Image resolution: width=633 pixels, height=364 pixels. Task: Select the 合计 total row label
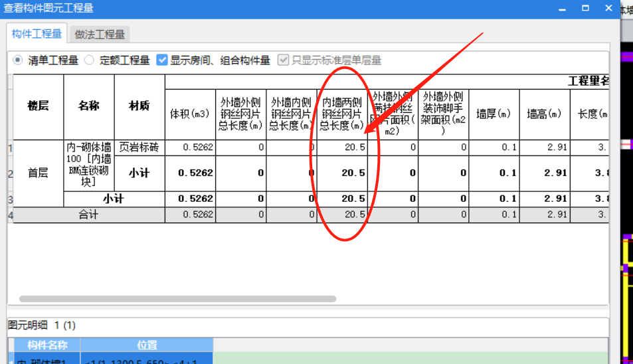click(89, 215)
